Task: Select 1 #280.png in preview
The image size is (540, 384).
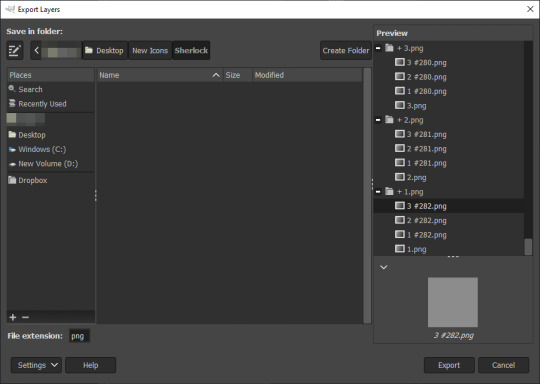Action: point(426,92)
